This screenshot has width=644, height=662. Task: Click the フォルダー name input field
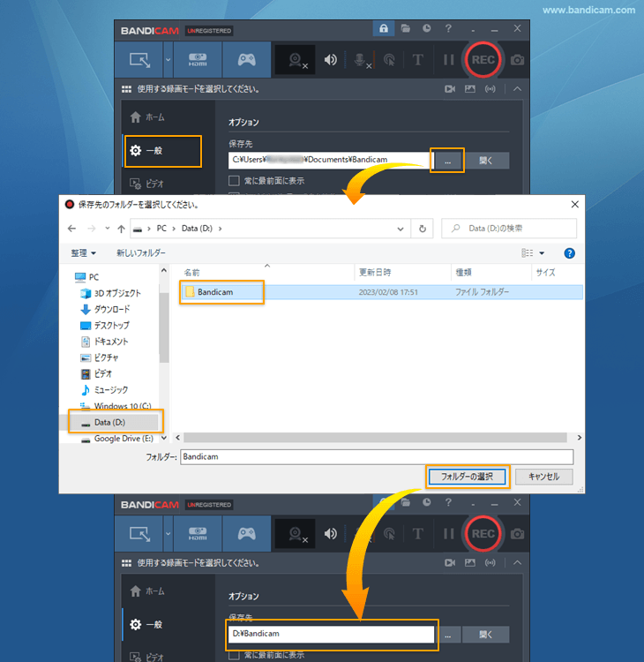(x=377, y=457)
